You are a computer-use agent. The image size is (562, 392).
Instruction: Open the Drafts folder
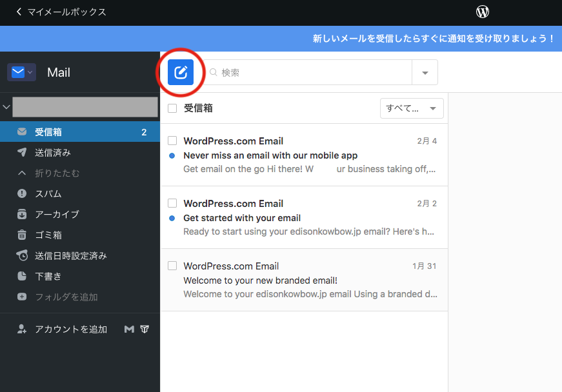pyautogui.click(x=48, y=276)
